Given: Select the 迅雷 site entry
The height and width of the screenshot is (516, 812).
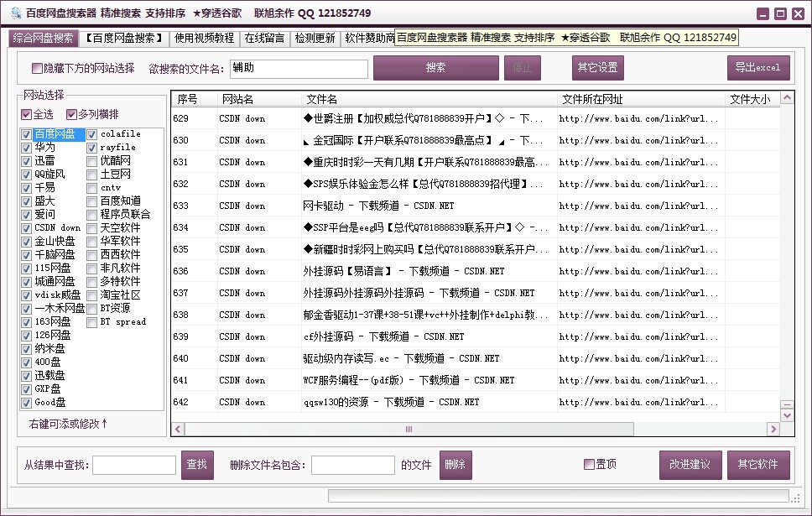Looking at the screenshot, I should tap(44, 161).
